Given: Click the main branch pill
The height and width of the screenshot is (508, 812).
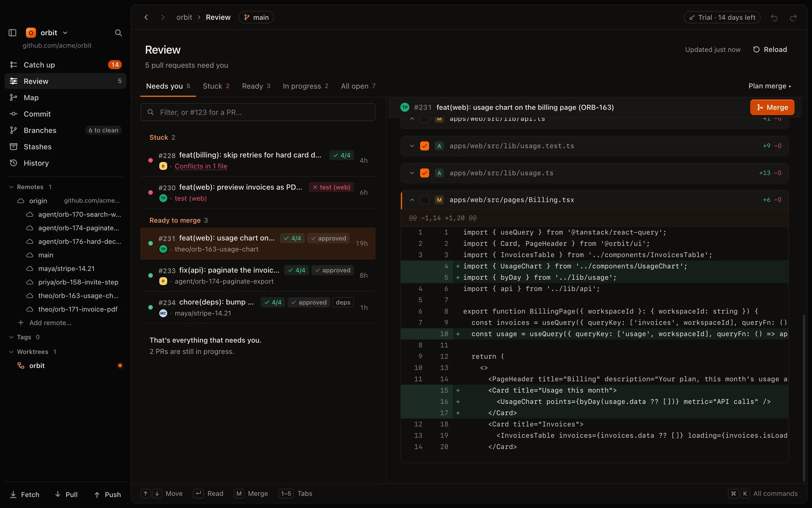Looking at the screenshot, I should (256, 17).
